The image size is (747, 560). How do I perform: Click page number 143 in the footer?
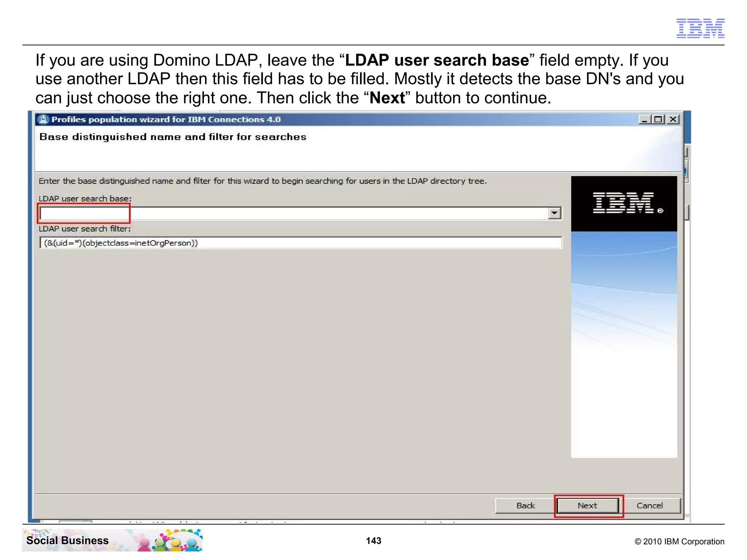(373, 541)
